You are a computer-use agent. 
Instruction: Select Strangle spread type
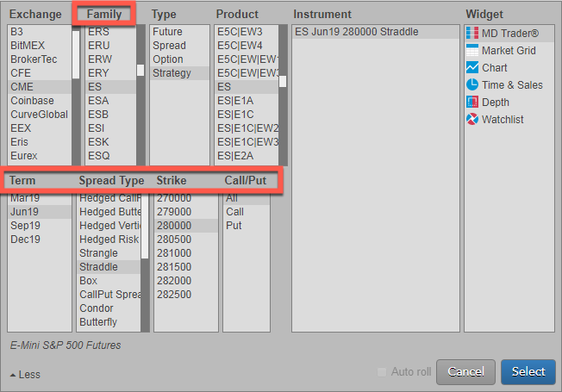pos(109,253)
